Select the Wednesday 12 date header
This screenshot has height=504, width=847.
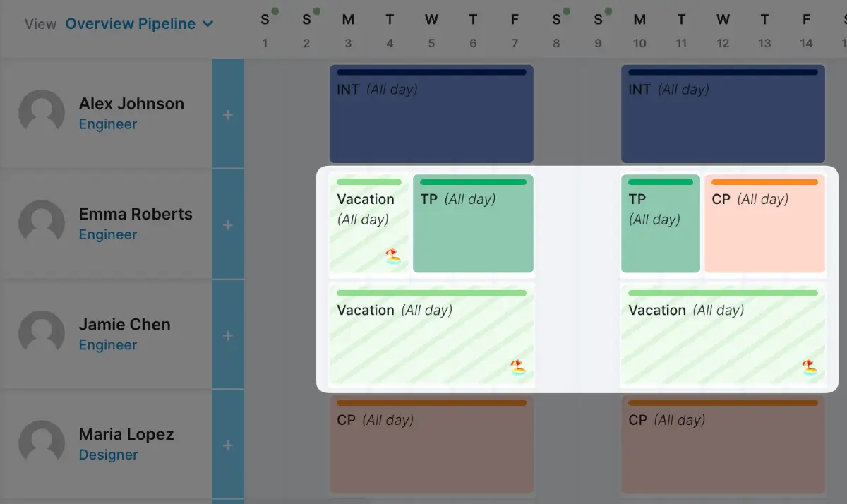pos(723,30)
